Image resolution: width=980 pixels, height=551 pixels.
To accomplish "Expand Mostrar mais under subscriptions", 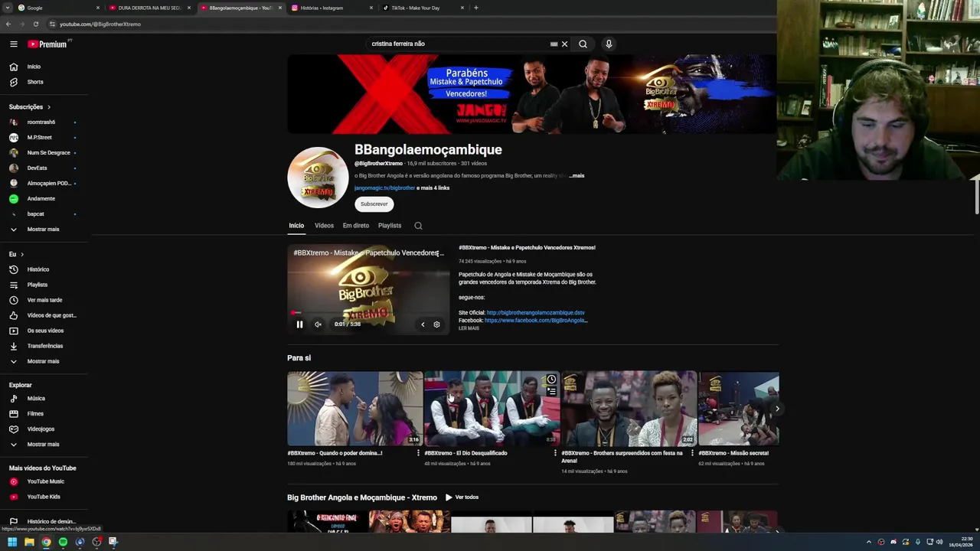I will [x=44, y=230].
